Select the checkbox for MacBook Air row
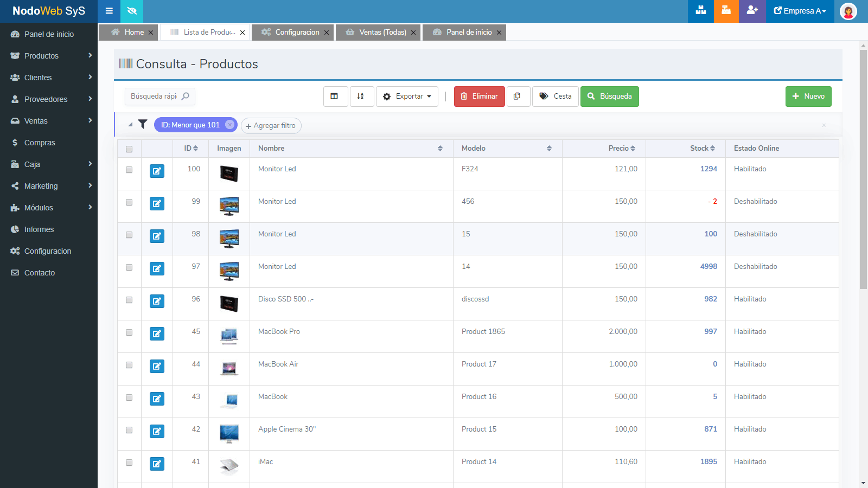The image size is (868, 488). pos(129,365)
